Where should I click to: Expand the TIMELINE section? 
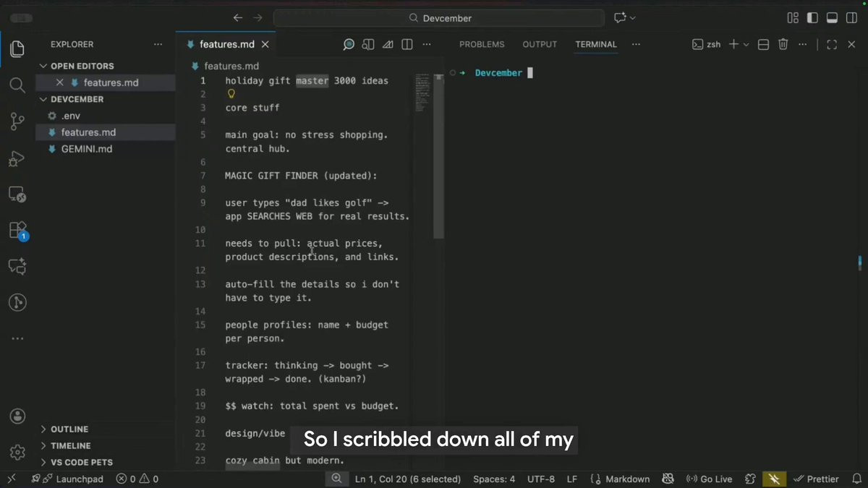tap(70, 446)
